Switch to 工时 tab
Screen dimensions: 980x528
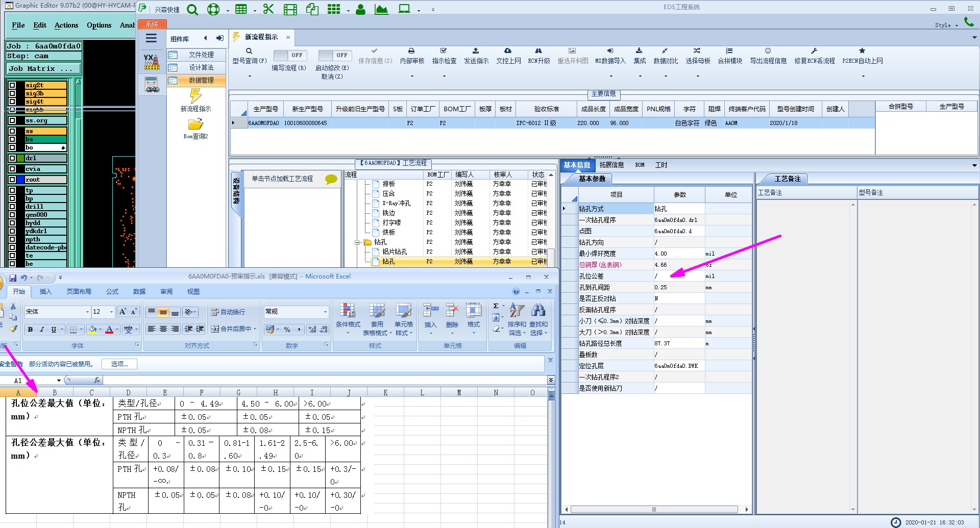coord(661,165)
